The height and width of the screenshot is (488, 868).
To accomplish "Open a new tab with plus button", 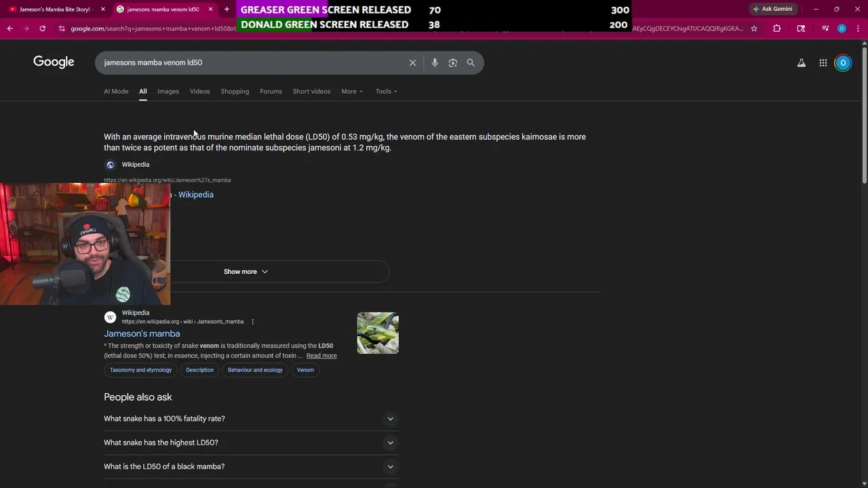I will click(226, 9).
